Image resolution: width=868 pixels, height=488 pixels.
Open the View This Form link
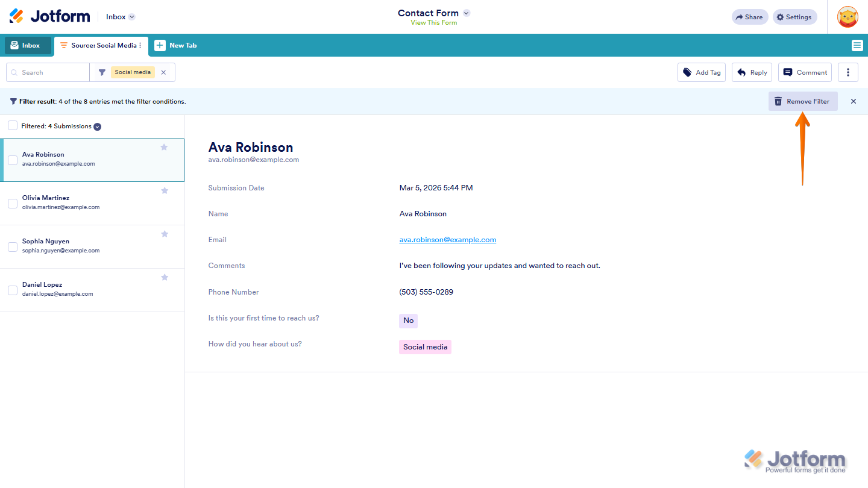coord(434,22)
